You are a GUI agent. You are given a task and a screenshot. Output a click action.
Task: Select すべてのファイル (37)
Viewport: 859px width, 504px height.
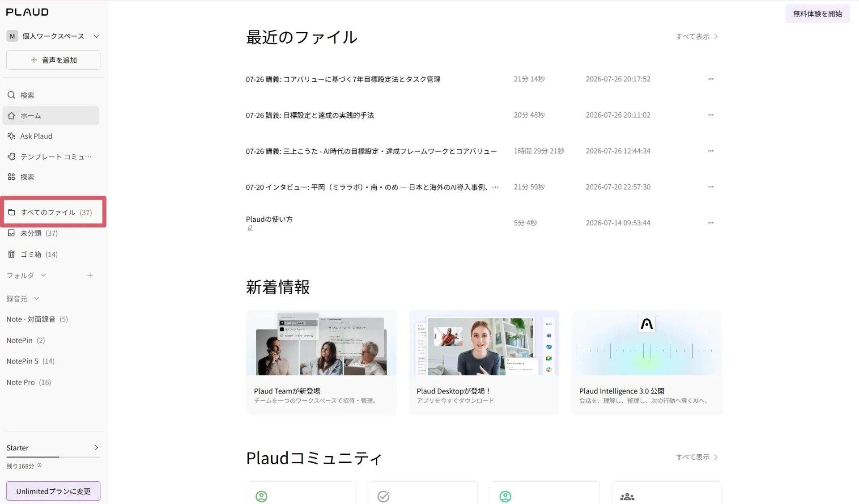(53, 212)
